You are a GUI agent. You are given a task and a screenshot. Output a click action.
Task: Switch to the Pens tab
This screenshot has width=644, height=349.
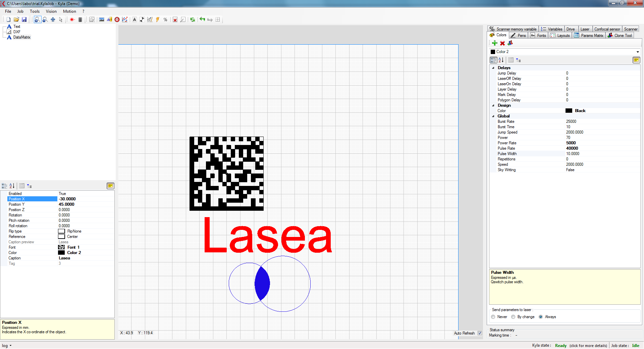click(x=518, y=36)
